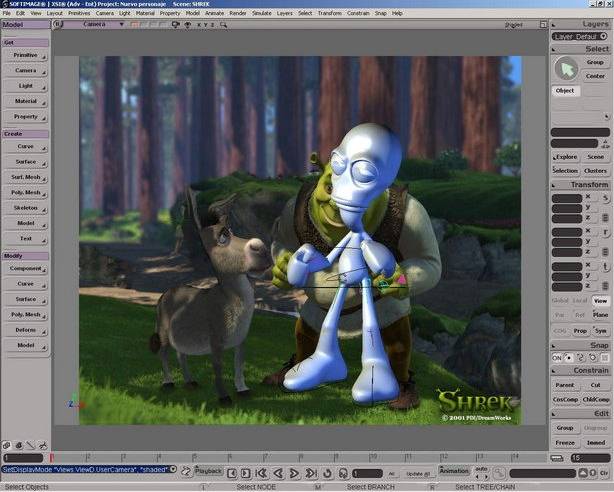Click the diagonal line icon at bottom-left
This screenshot has height=492, width=614.
(x=31, y=445)
